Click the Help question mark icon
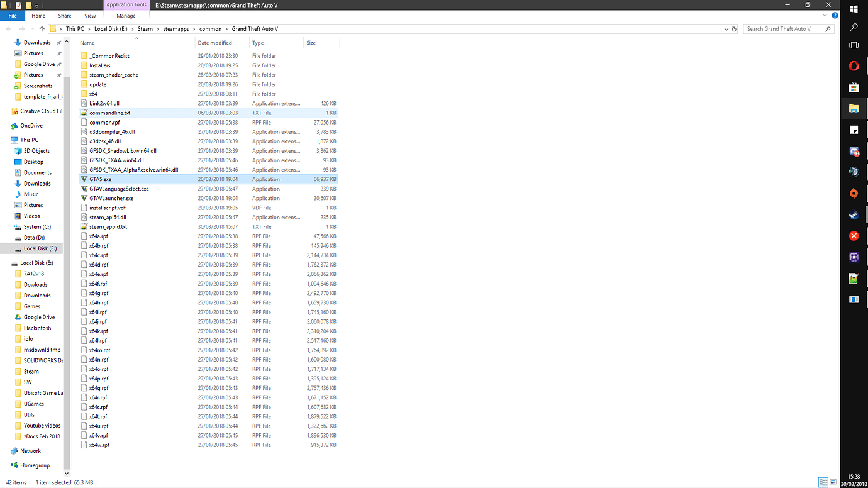The width and height of the screenshot is (868, 488). point(835,14)
